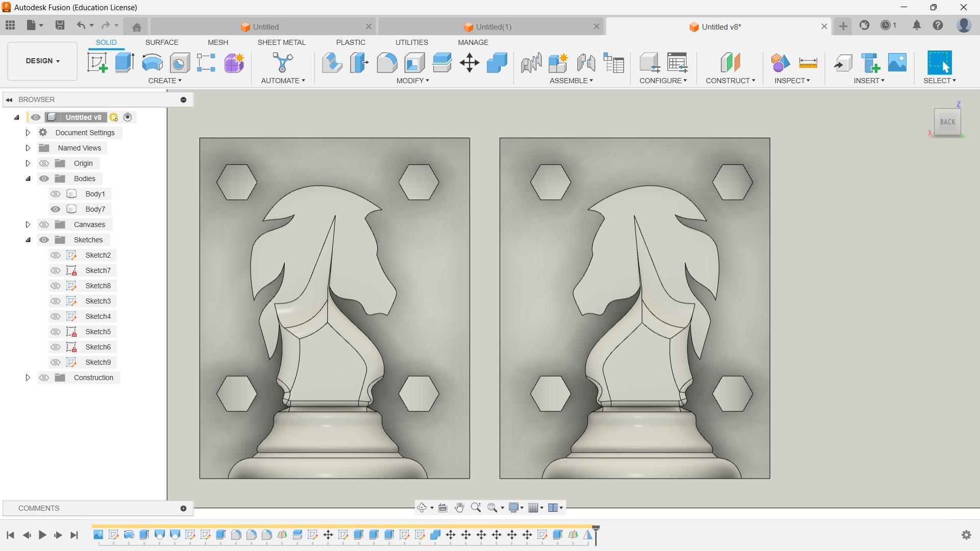Click the Combine tool icon
This screenshot has width=980, height=551.
(x=497, y=63)
